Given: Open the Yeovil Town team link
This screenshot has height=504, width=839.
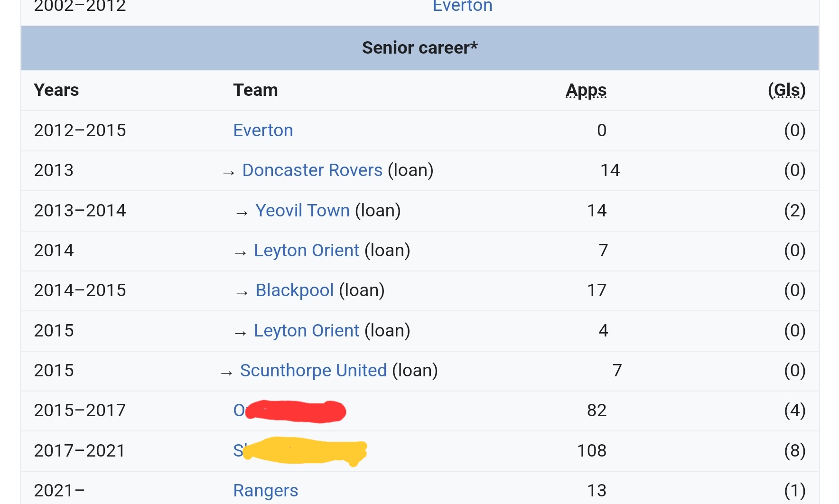Looking at the screenshot, I should [302, 211].
